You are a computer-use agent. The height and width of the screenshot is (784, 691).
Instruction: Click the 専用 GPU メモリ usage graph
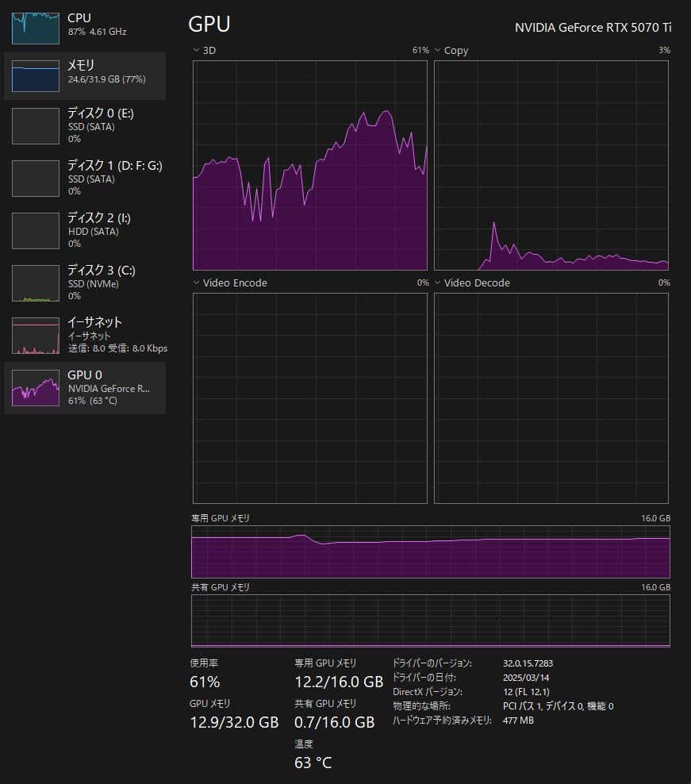(431, 552)
